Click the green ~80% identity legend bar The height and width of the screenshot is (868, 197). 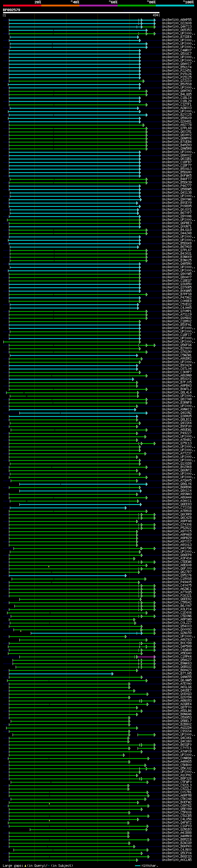pyautogui.click(x=137, y=6)
